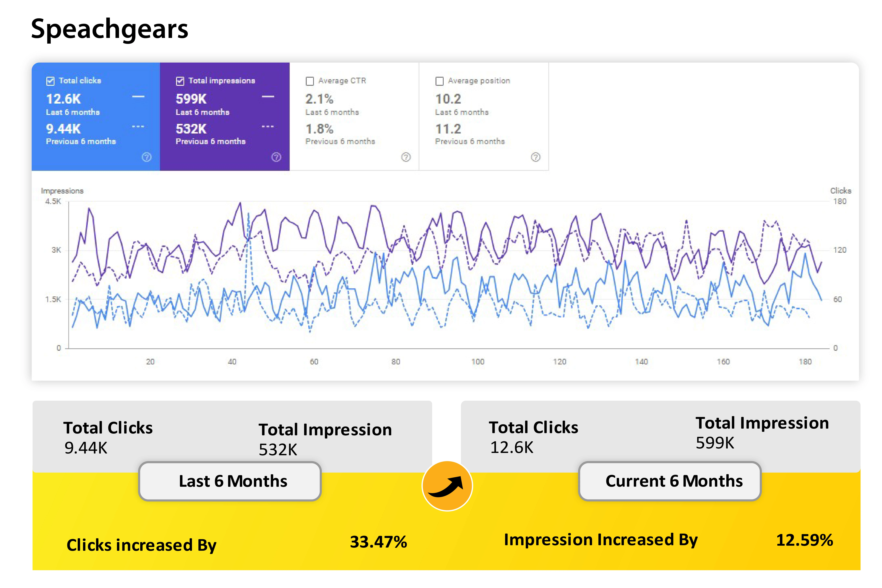Click help icon in Total impressions card
Image resolution: width=882 pixels, height=588 pixels.
[x=276, y=157]
